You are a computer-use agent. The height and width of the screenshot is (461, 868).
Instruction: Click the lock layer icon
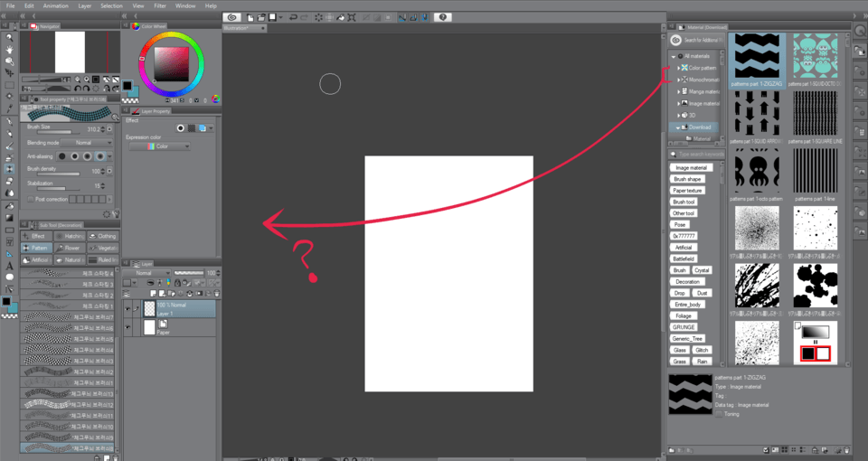(x=177, y=283)
